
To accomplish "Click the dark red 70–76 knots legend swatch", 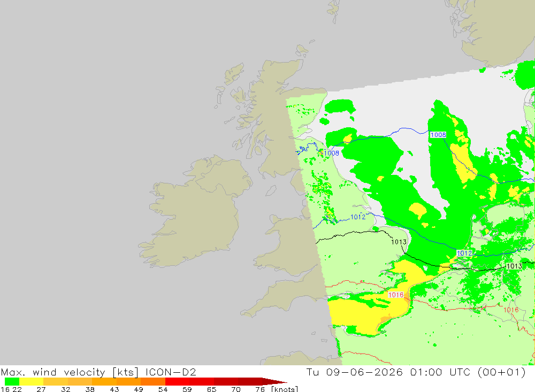I will tap(250, 381).
